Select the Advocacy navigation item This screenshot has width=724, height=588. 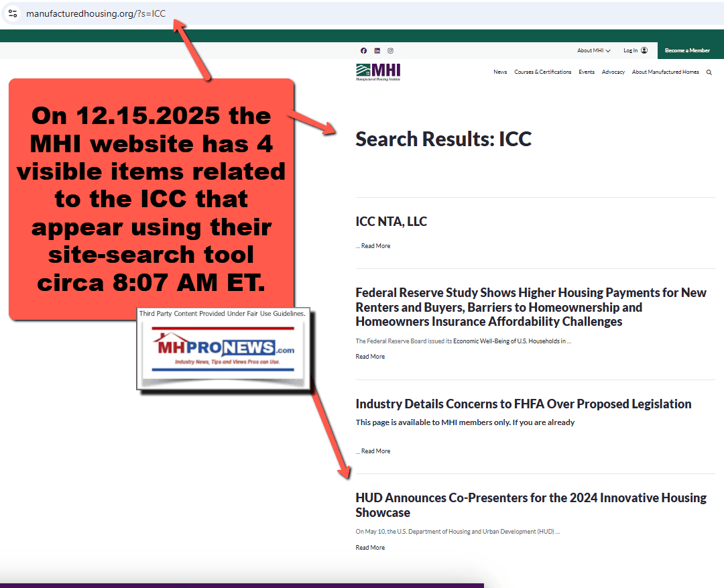(613, 72)
